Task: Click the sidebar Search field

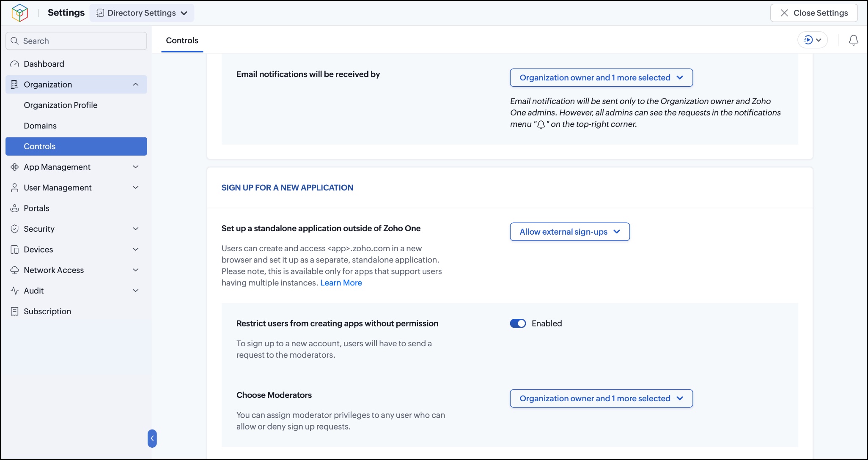Action: click(x=76, y=41)
